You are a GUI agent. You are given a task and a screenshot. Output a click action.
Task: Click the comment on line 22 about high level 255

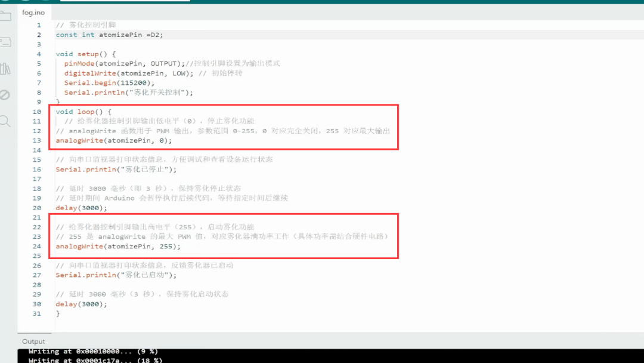155,227
